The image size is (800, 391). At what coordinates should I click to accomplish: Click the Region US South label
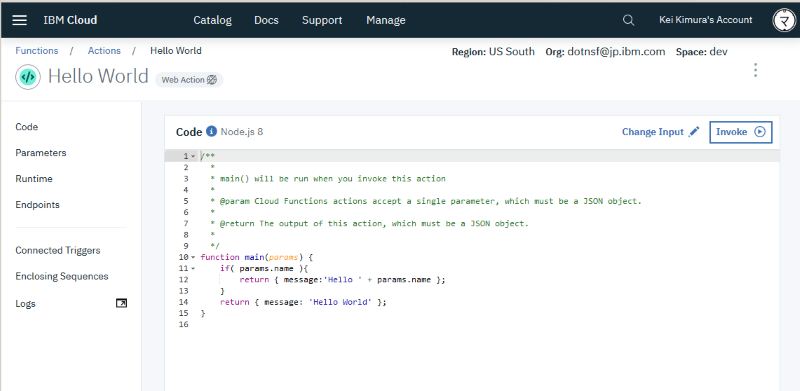[493, 52]
